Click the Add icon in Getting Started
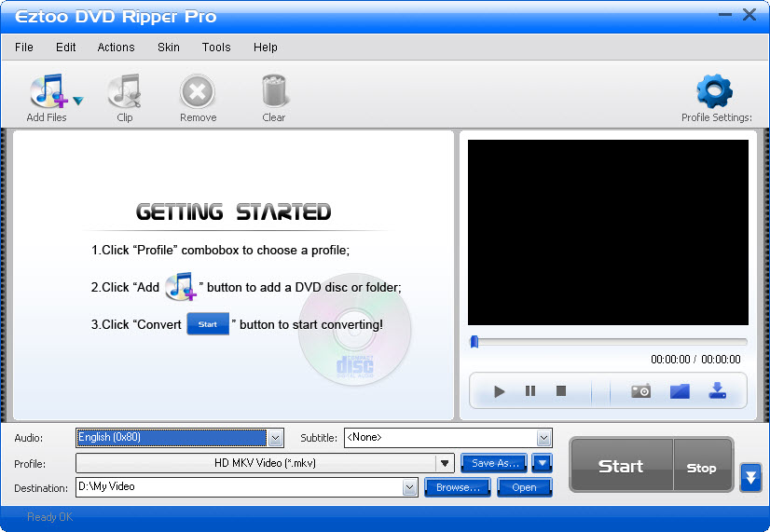 coord(180,287)
